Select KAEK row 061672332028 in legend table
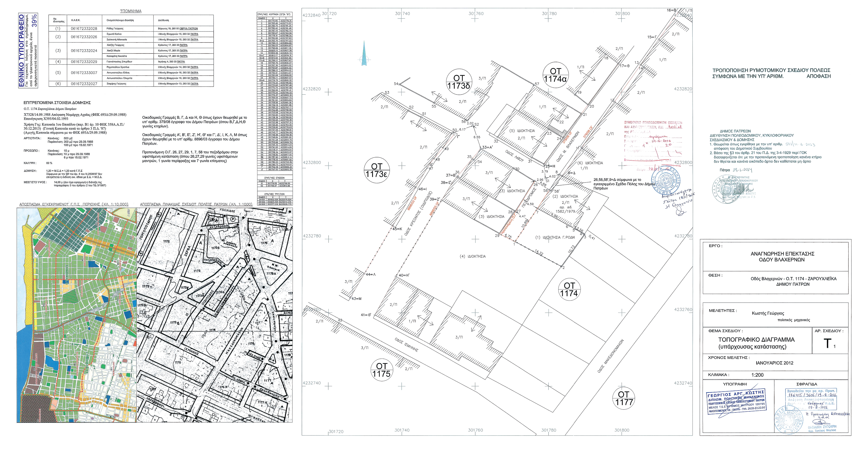This screenshot has width=868, height=456. [x=84, y=29]
